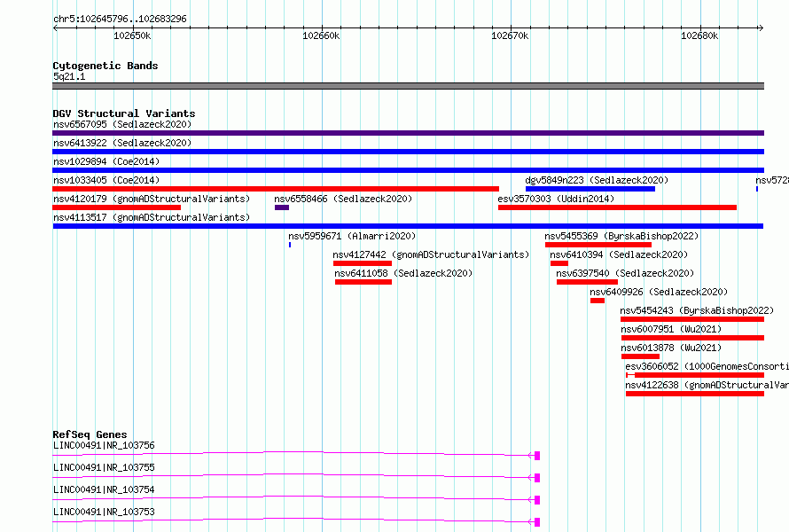The image size is (789, 532).
Task: Select the red nsv4122638 variant bar
Action: pos(695,394)
